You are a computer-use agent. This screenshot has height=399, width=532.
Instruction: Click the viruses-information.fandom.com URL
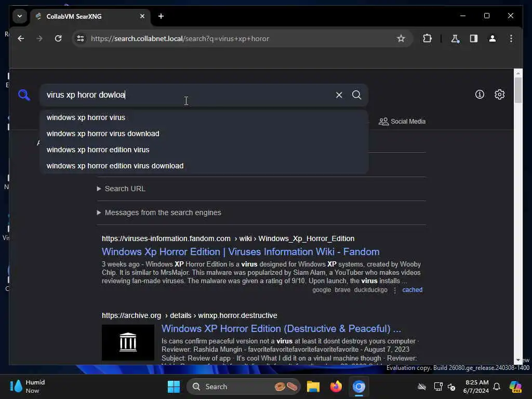pyautogui.click(x=228, y=238)
